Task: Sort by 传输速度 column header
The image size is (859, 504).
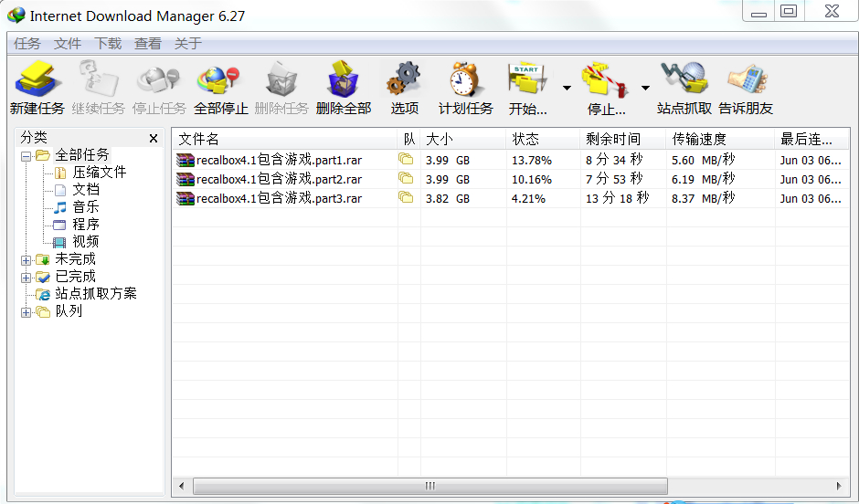Action: point(720,139)
